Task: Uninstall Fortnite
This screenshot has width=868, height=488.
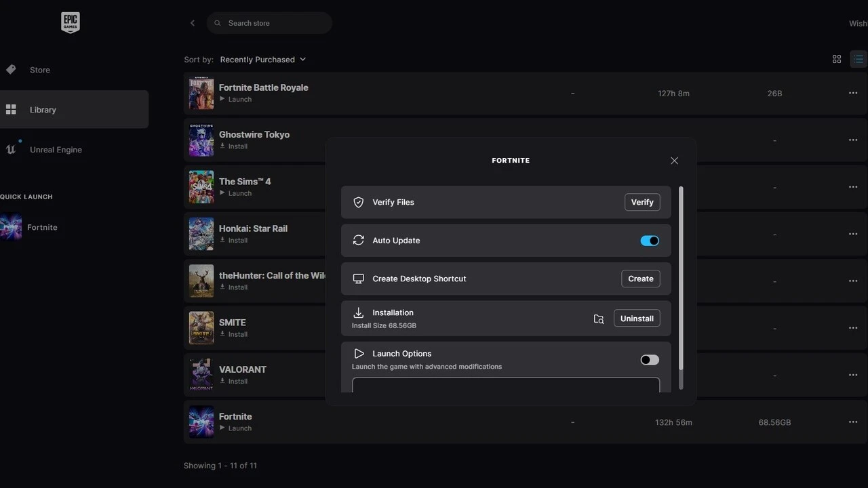Action: coord(637,319)
